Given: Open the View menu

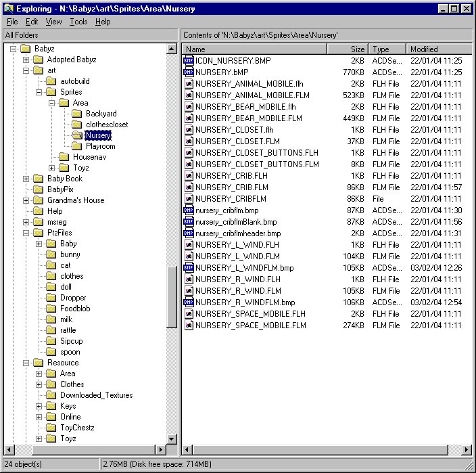Looking at the screenshot, I should pos(54,22).
